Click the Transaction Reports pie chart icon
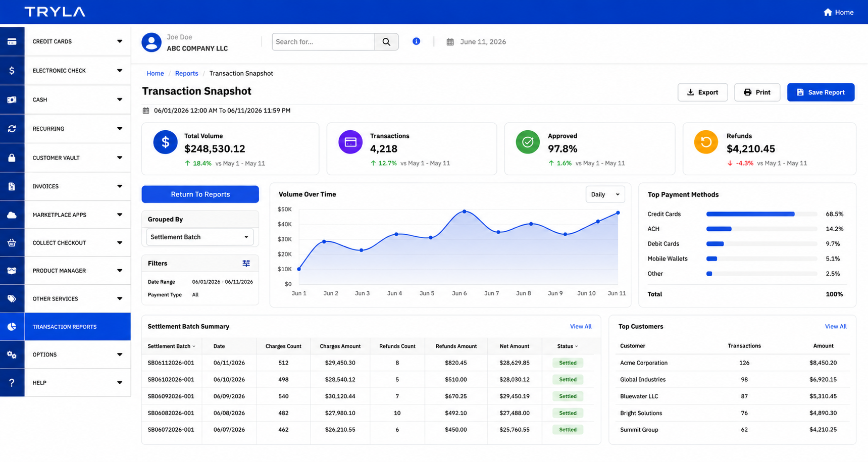The image size is (868, 462). pyautogui.click(x=12, y=327)
